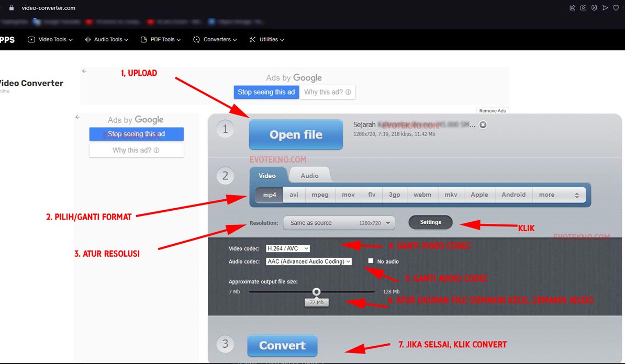Enable the No audio checkbox
The width and height of the screenshot is (625, 364).
coord(371,261)
